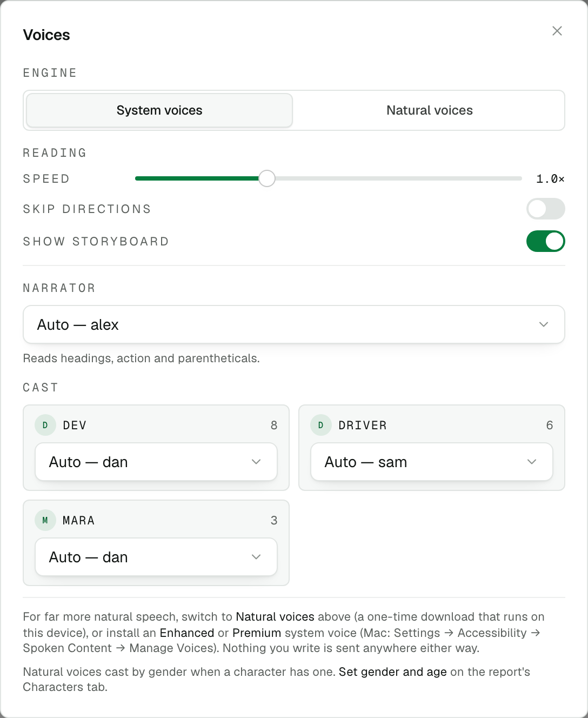The height and width of the screenshot is (718, 588).
Task: Switch to the Natural voices engine
Action: 430,110
